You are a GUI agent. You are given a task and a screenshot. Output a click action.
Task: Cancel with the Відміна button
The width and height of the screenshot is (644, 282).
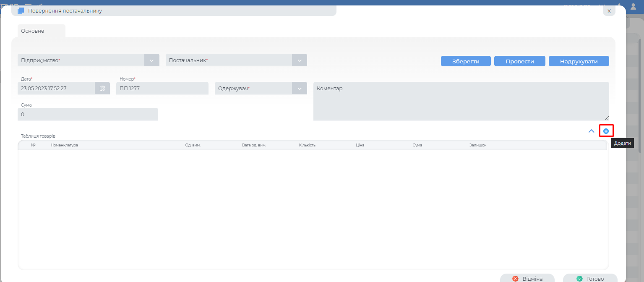(527, 279)
